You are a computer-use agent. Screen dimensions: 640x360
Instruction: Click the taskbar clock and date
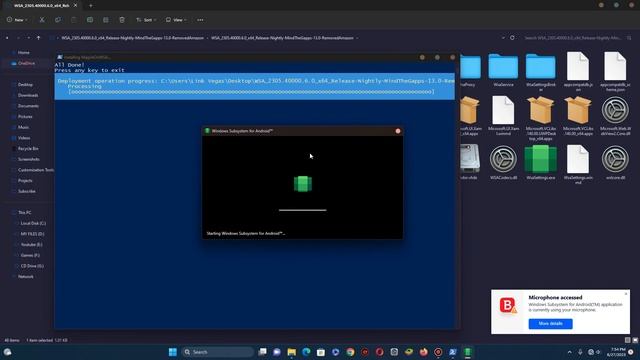tap(616, 352)
